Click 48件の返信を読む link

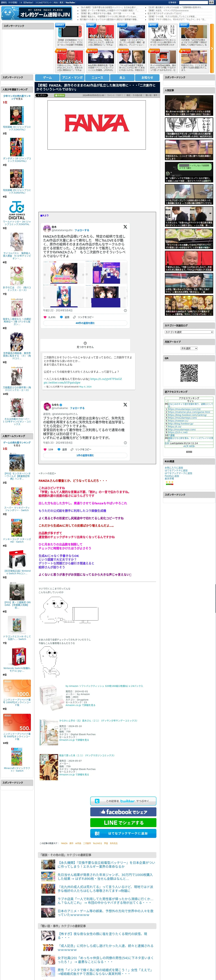[x=85, y=323]
